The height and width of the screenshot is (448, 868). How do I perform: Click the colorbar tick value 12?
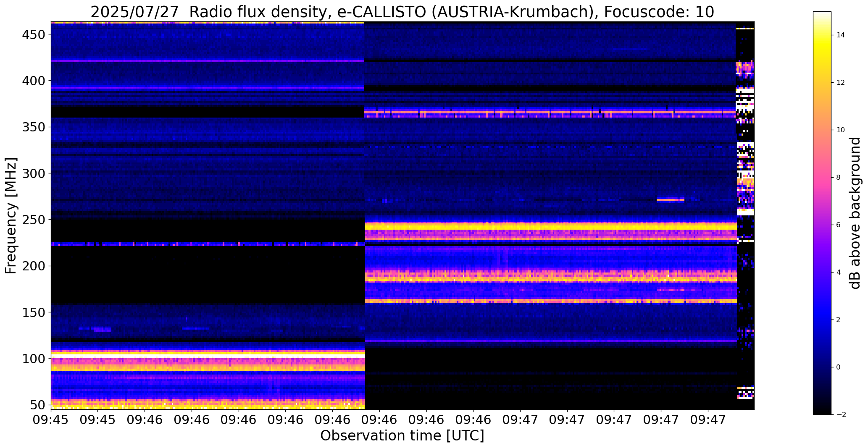click(x=841, y=83)
